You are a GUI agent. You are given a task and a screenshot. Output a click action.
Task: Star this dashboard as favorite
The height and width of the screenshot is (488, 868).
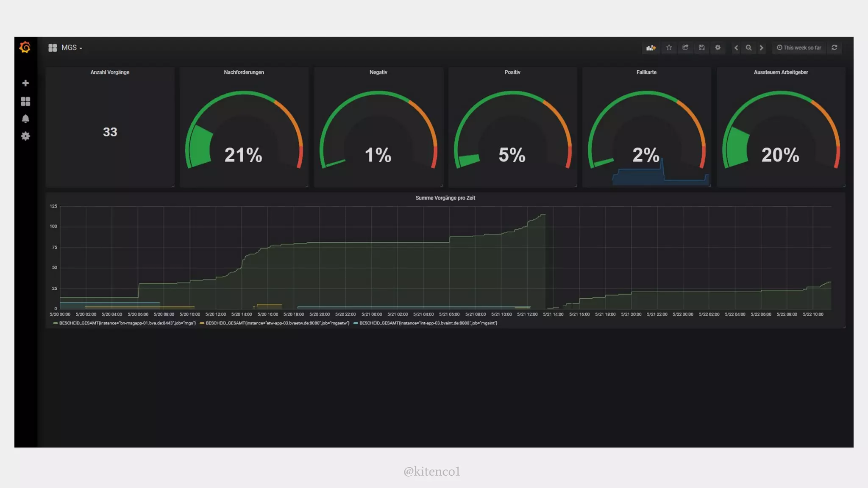coord(669,47)
